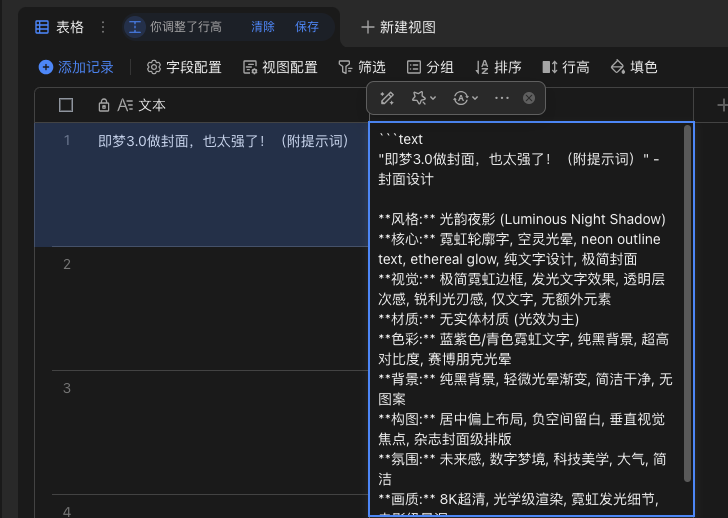Add a new column with the plus icon

(x=722, y=105)
